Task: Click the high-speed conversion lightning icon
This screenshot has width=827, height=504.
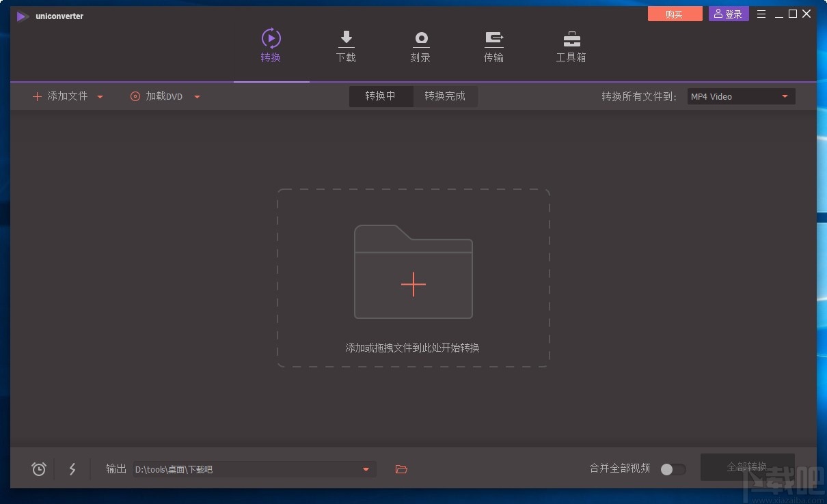Action: 72,469
